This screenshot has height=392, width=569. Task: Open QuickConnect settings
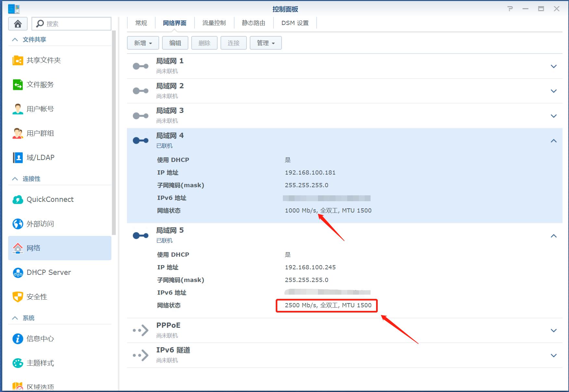tap(50, 199)
